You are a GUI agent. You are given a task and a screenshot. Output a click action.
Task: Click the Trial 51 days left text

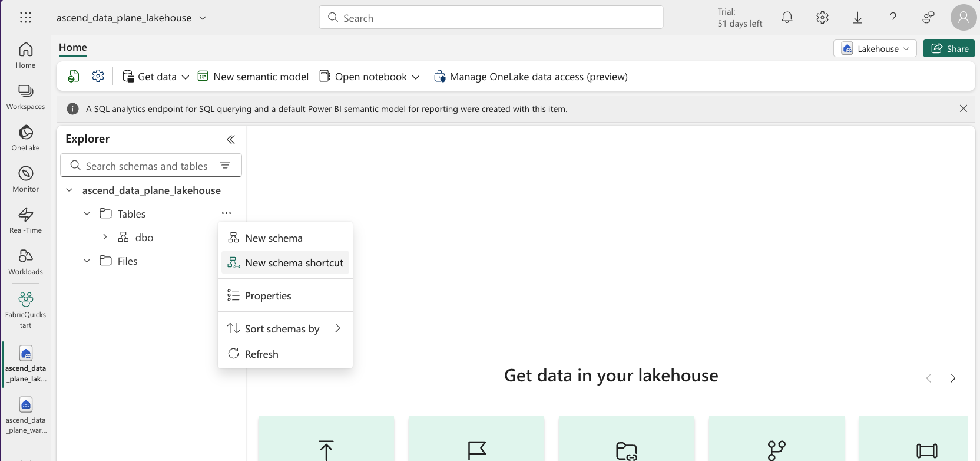tap(740, 18)
